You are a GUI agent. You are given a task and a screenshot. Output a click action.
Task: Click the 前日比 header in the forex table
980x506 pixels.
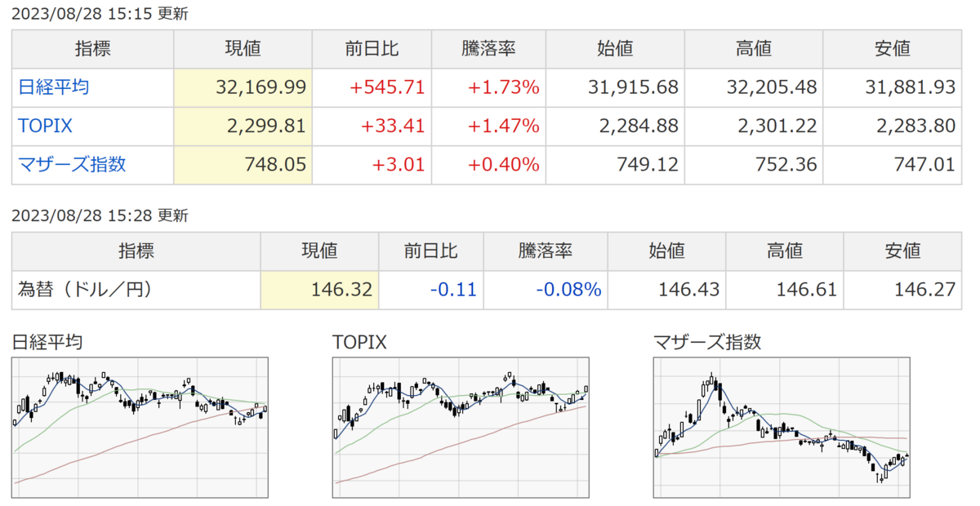click(431, 251)
